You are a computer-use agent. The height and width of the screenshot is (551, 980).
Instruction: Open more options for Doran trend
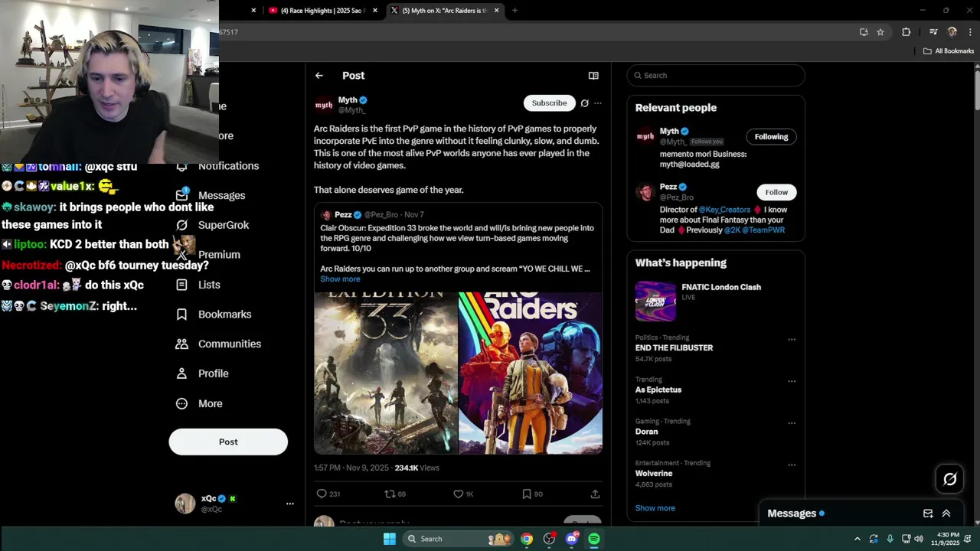click(x=792, y=423)
